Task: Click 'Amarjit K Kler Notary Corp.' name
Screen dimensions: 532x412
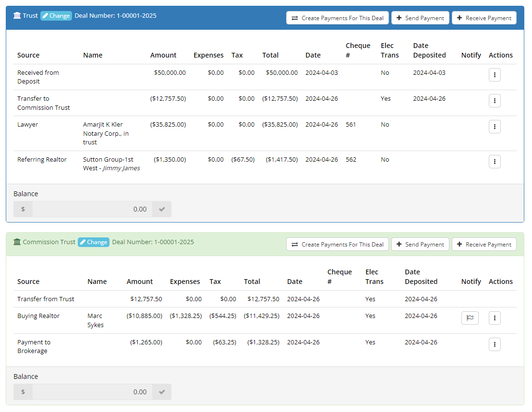Action: 106,133
